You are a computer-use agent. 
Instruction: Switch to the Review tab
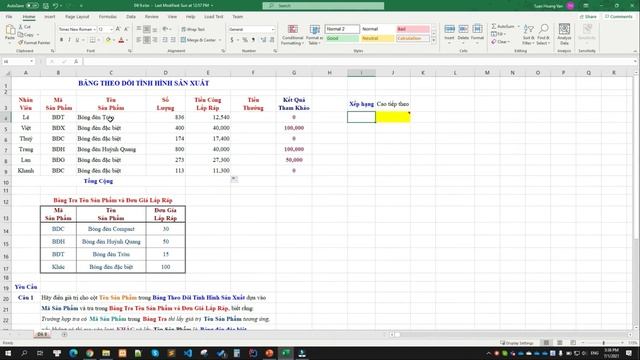click(151, 17)
